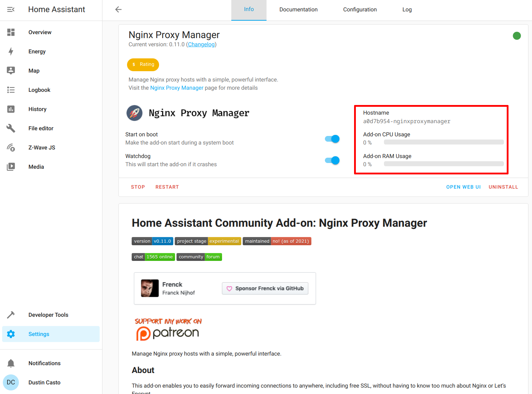Click the Map person-pin icon
This screenshot has height=394, width=532.
(11, 71)
